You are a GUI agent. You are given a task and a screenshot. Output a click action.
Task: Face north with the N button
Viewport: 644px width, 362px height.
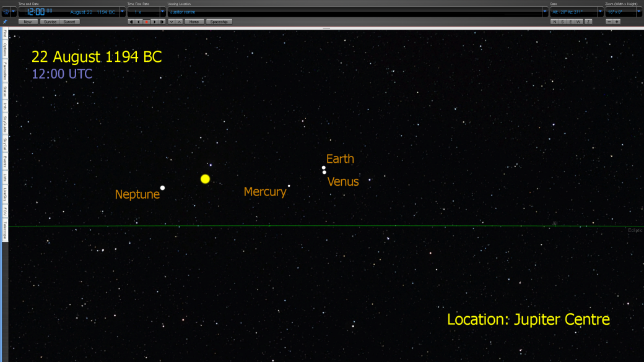(x=554, y=22)
